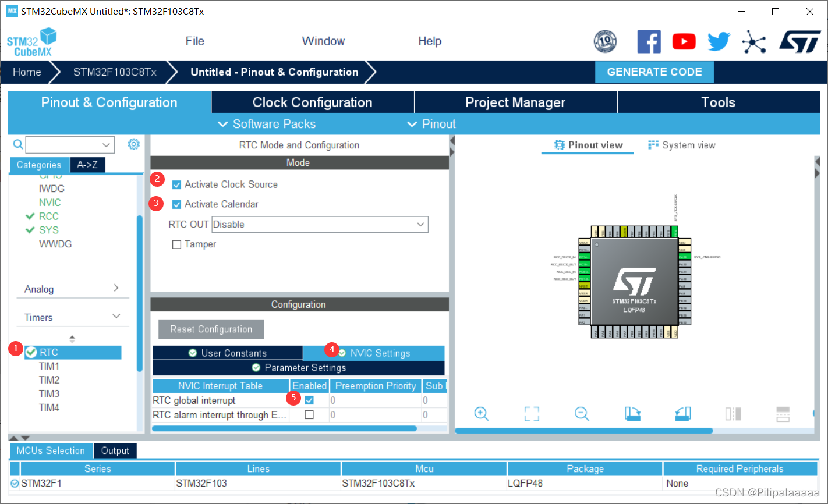Open the Parameter Settings tab
Screen dimensions: 828x504
click(x=298, y=368)
